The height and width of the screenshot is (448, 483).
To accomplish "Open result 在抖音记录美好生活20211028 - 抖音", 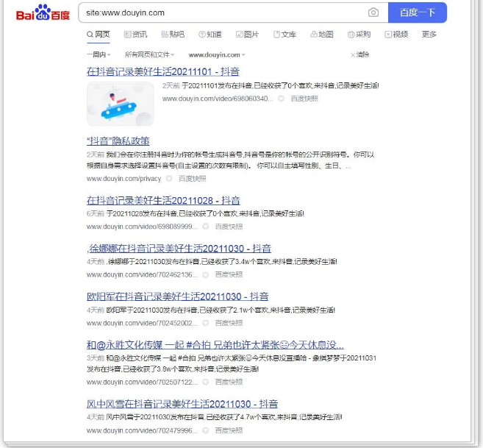I will (163, 200).
